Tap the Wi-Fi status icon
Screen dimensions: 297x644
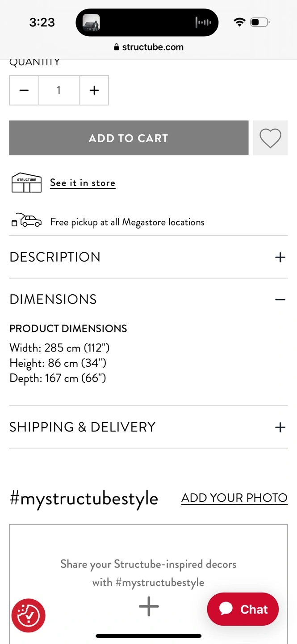pyautogui.click(x=240, y=22)
